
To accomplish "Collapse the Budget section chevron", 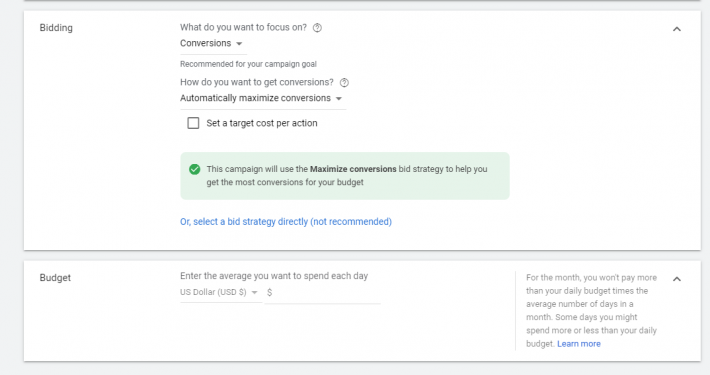I will (x=676, y=279).
